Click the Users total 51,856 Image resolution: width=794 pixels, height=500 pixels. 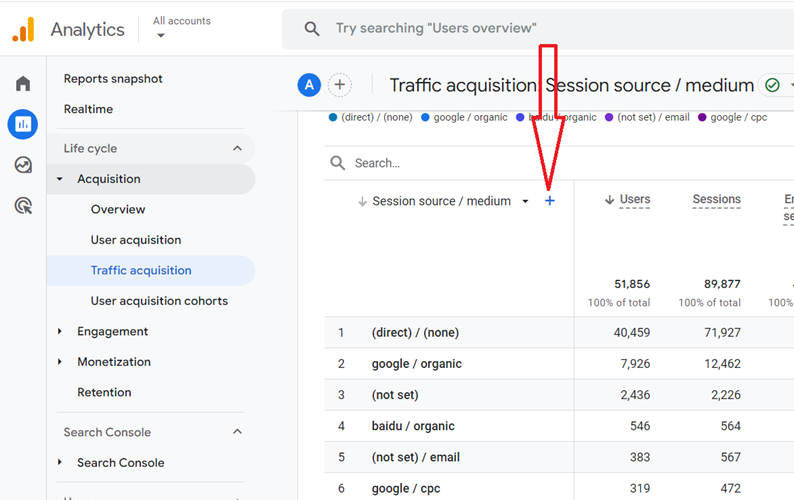point(632,284)
